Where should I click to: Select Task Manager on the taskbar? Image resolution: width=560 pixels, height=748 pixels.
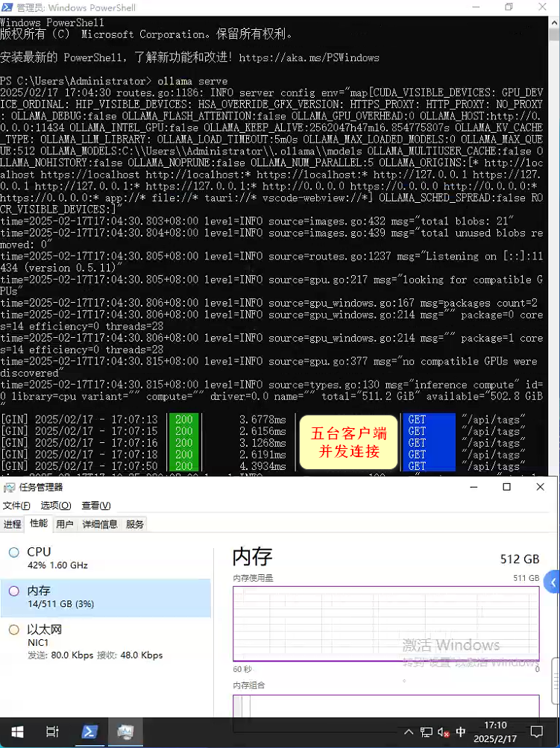pos(125,732)
